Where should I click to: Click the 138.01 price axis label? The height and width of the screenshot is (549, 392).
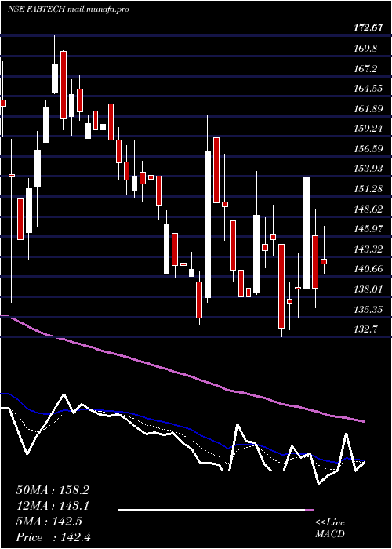(368, 290)
